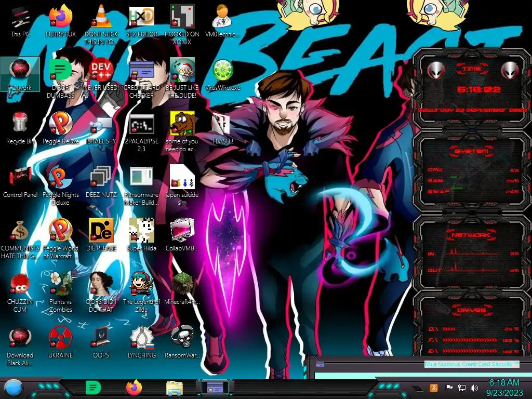The image size is (532, 399).
Task: Open the 2PACALYPSE 2.3 console icon
Action: [141, 132]
